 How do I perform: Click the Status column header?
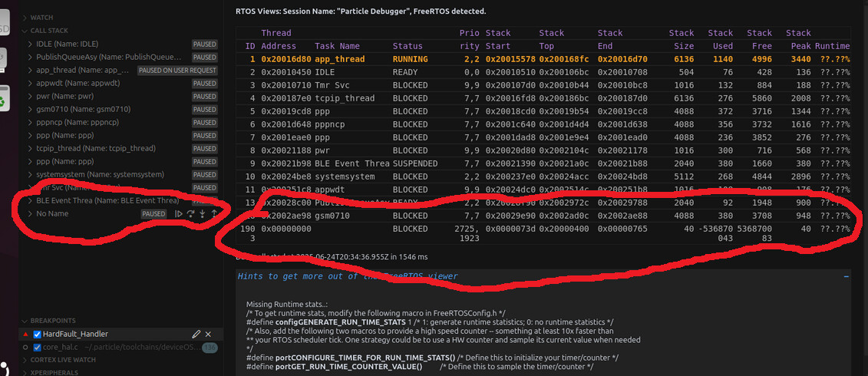[x=408, y=46]
